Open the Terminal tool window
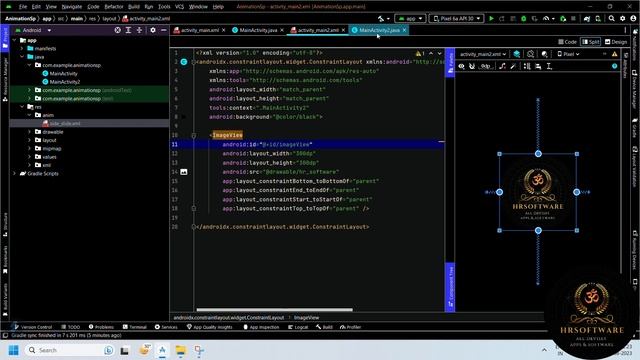640x360 pixels. pyautogui.click(x=135, y=327)
